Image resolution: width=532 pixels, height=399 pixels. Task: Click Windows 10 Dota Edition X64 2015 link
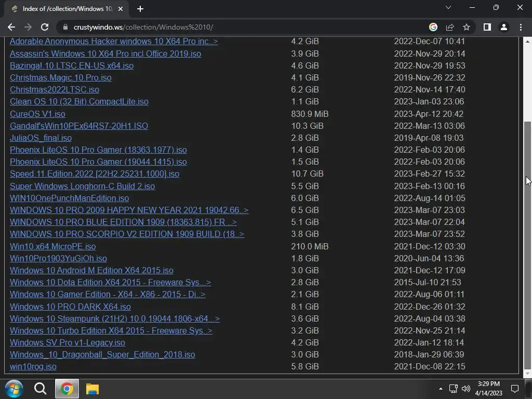coord(110,282)
